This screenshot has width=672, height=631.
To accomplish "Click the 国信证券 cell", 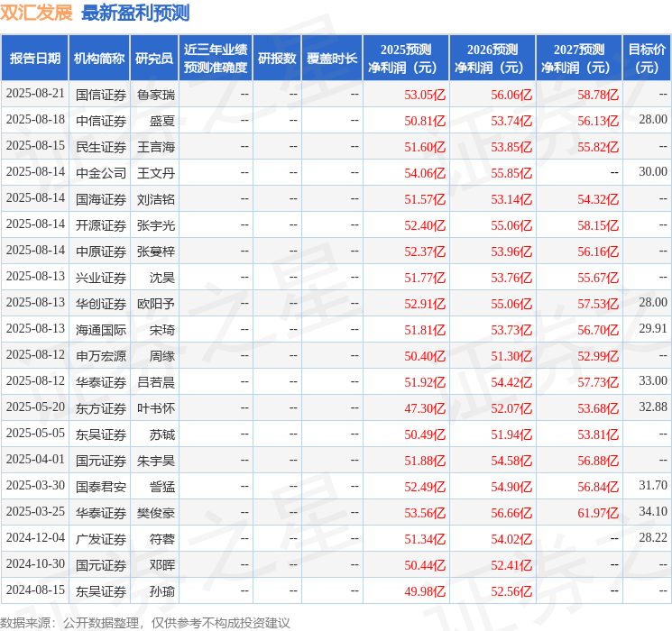I will [x=101, y=95].
